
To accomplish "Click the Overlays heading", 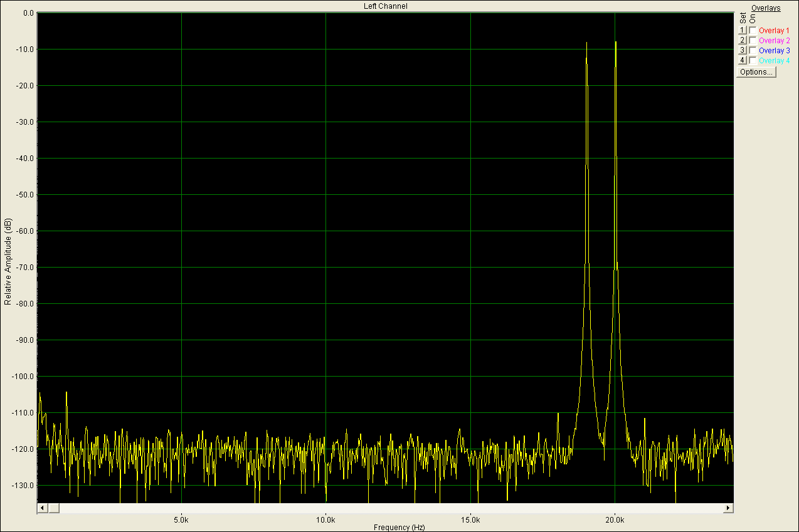I will click(766, 8).
